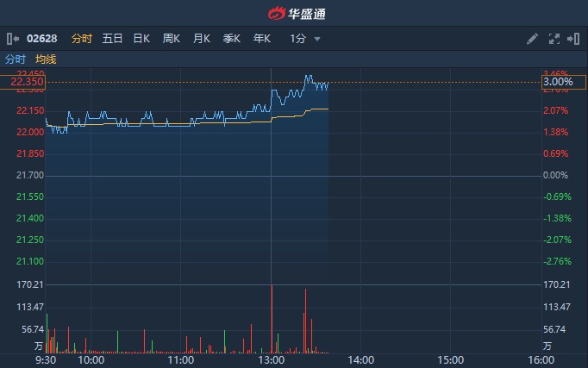Click the 22.350 current price label
588x368 pixels.
pos(26,82)
